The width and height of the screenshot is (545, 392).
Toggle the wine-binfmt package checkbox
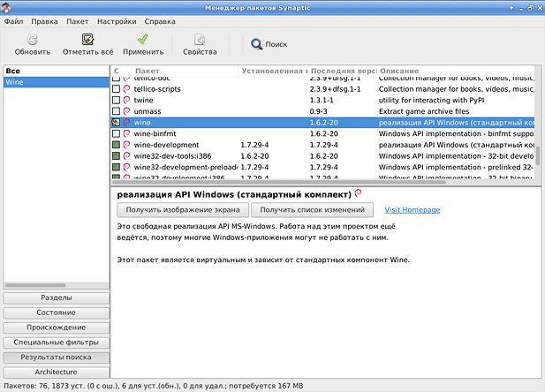(x=116, y=133)
